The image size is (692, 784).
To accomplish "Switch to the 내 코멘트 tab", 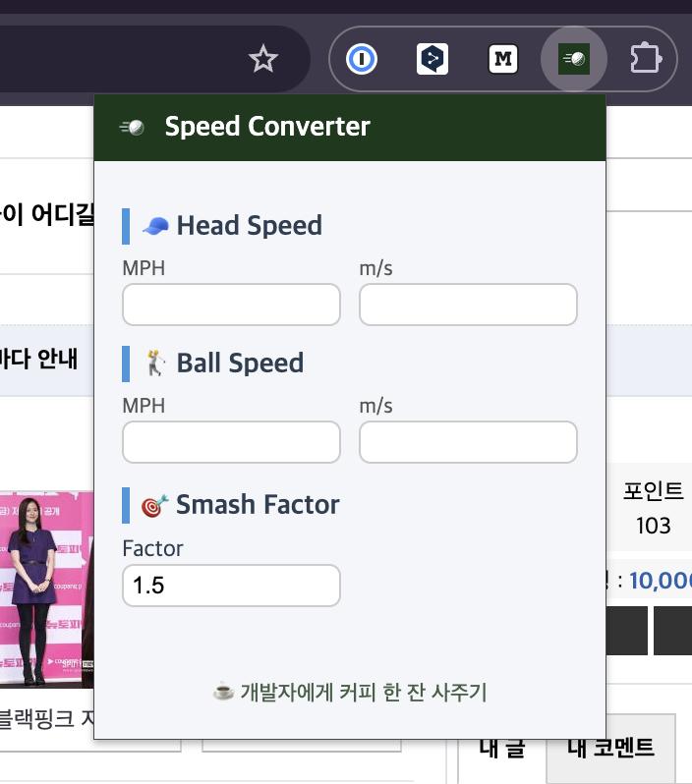I will pyautogui.click(x=610, y=749).
